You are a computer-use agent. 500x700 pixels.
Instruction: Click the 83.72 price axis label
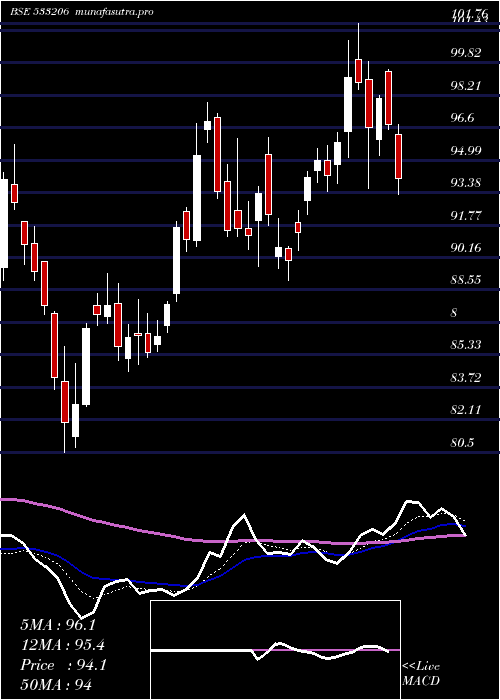click(x=467, y=378)
